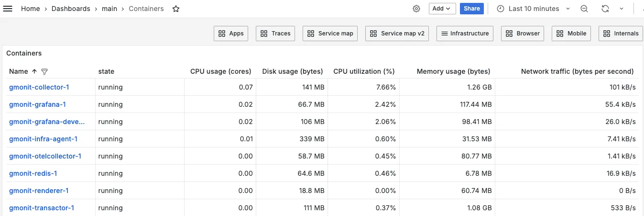The image size is (644, 216).
Task: Open the Apps dashboard link
Action: coord(231,34)
